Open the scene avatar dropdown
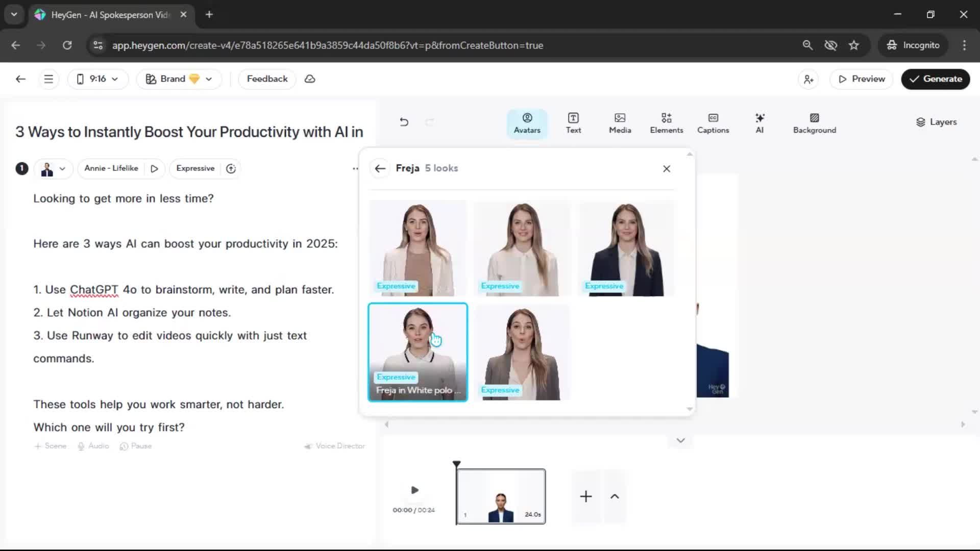 coord(53,168)
